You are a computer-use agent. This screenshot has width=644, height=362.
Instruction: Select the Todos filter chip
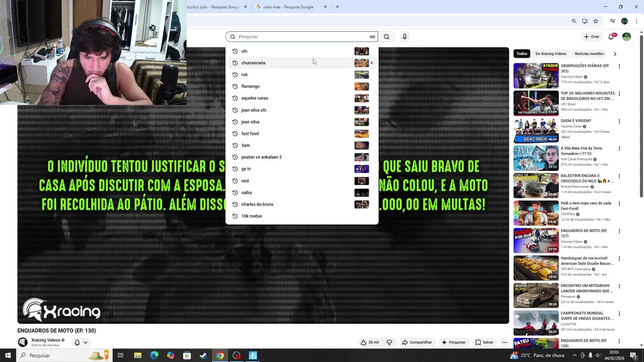click(522, 54)
